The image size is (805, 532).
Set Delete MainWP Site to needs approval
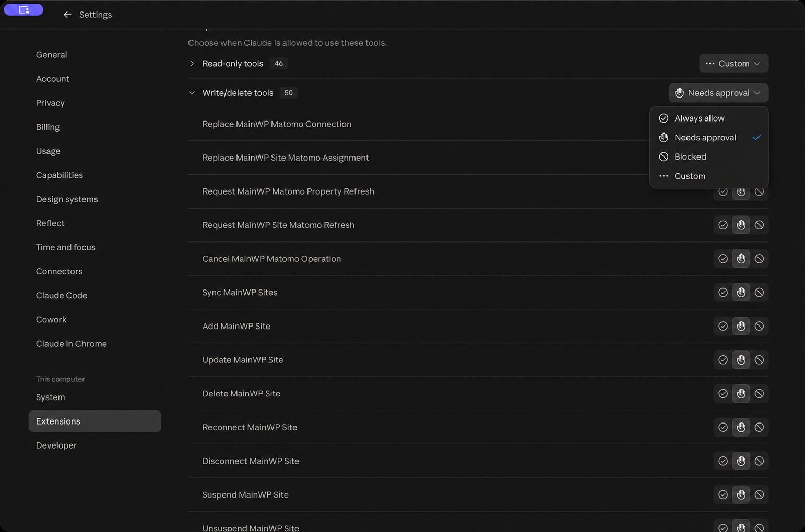point(741,393)
